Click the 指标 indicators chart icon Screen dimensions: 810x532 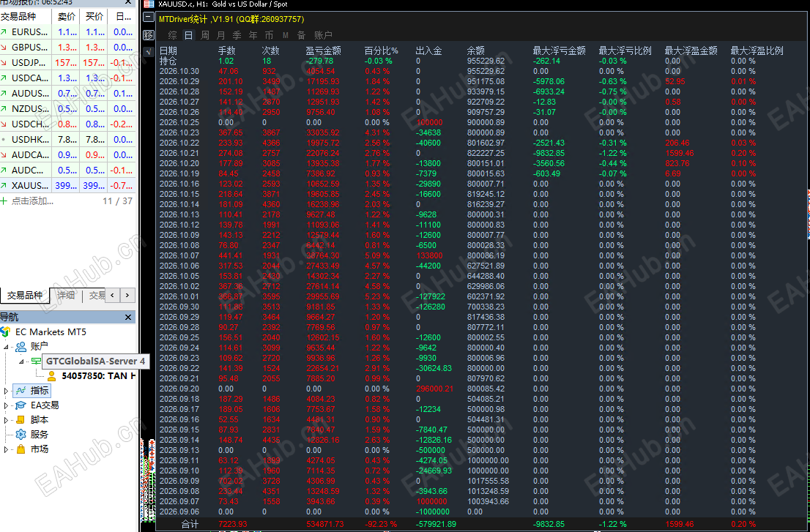[x=21, y=391]
